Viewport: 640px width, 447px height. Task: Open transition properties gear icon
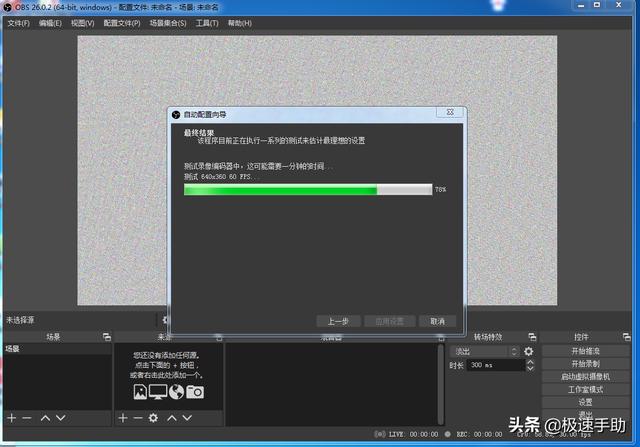coord(528,352)
